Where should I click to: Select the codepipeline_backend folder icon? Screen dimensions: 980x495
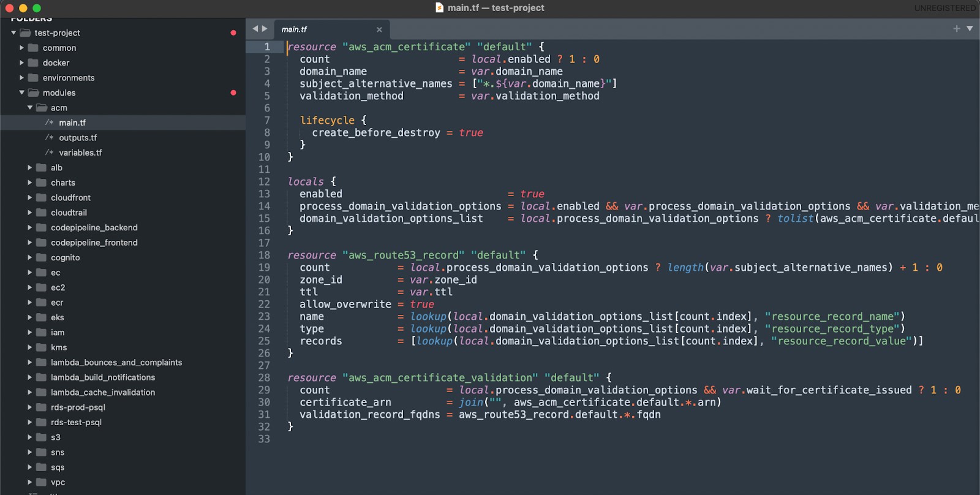[41, 227]
